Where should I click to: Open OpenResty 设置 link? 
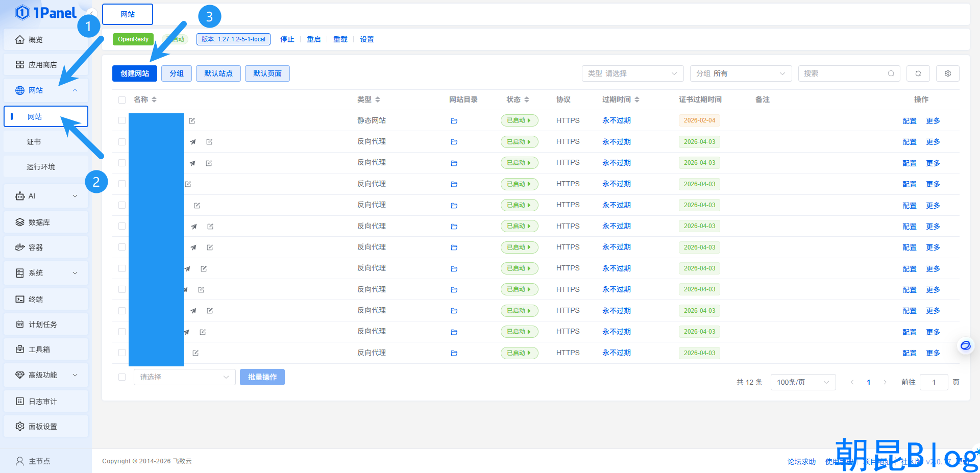coord(367,39)
